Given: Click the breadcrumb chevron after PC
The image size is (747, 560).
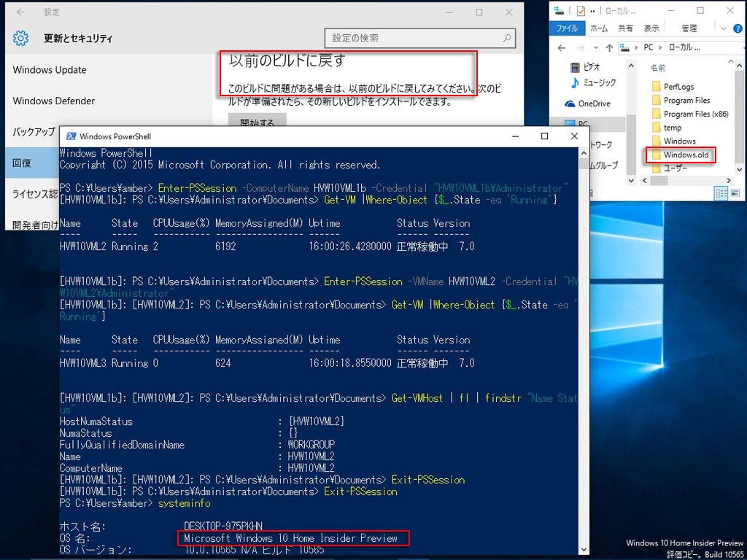Looking at the screenshot, I should pos(661,47).
